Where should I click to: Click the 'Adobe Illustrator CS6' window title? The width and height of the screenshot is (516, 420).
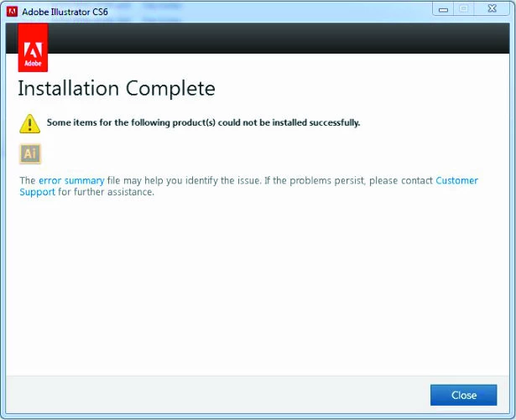click(65, 12)
